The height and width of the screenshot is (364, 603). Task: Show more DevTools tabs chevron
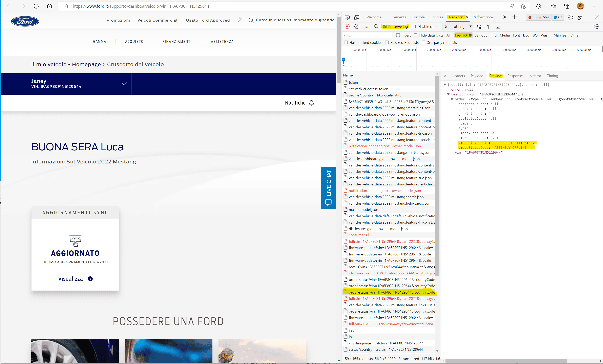505,17
